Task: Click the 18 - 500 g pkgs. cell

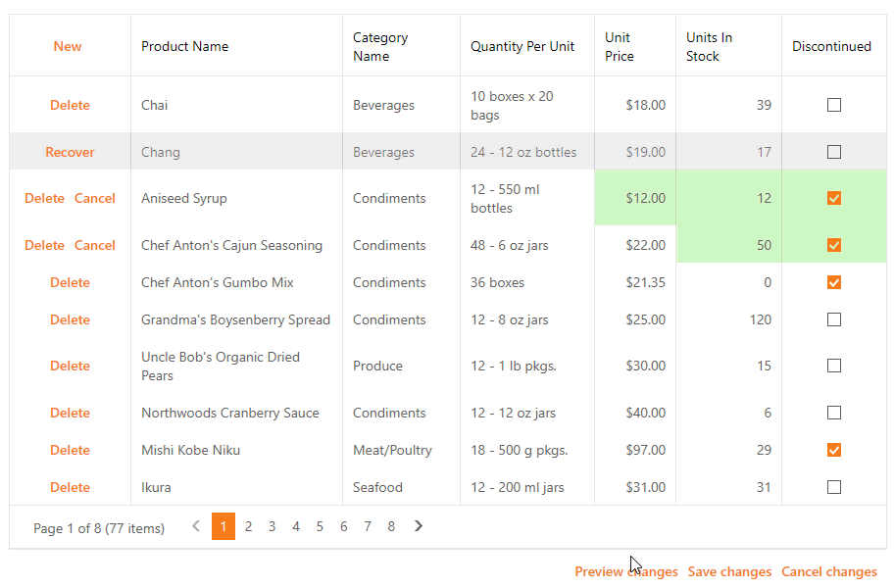Action: [527, 450]
